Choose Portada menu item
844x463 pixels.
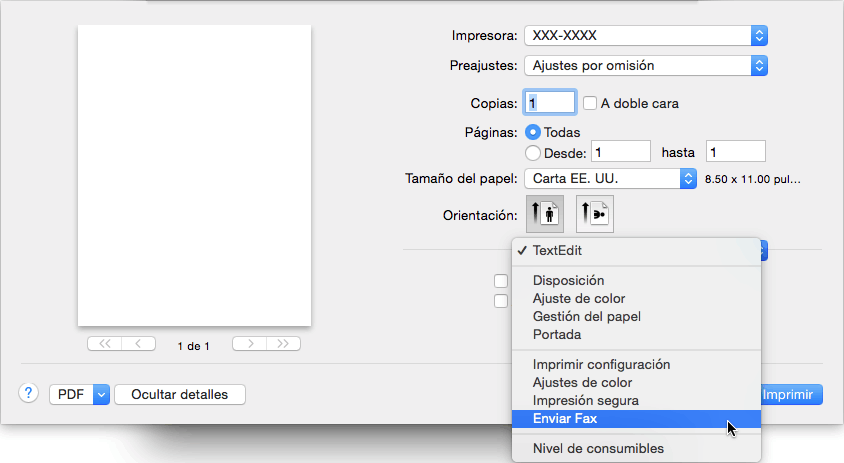pyautogui.click(x=636, y=335)
